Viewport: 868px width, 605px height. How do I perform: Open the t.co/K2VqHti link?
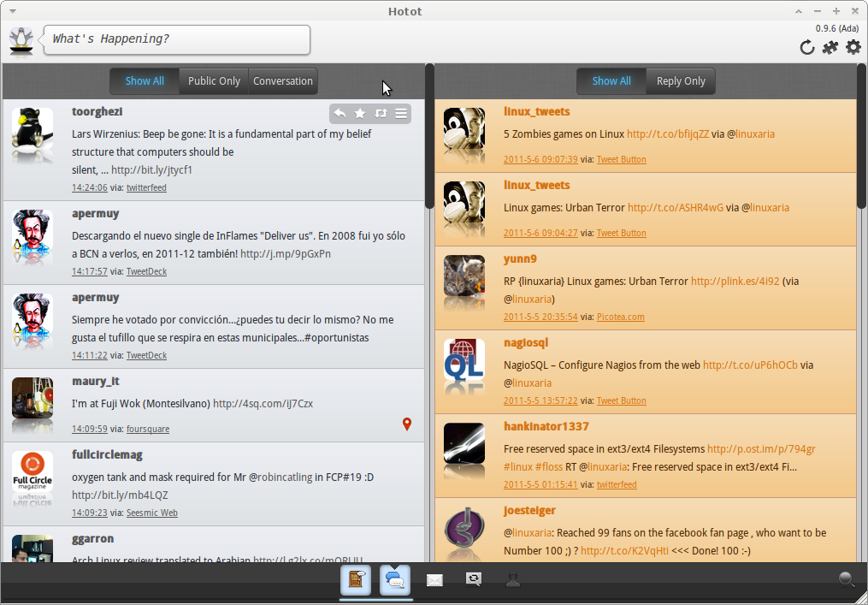click(624, 551)
